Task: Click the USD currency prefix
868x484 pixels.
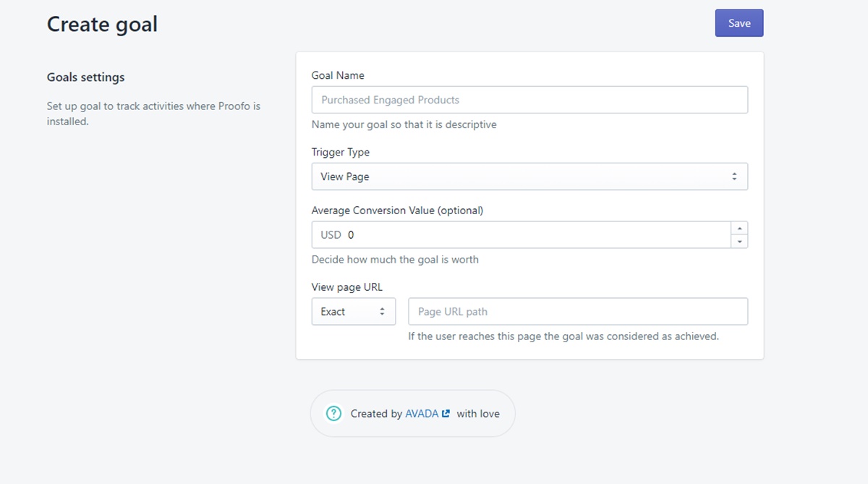Action: 331,235
